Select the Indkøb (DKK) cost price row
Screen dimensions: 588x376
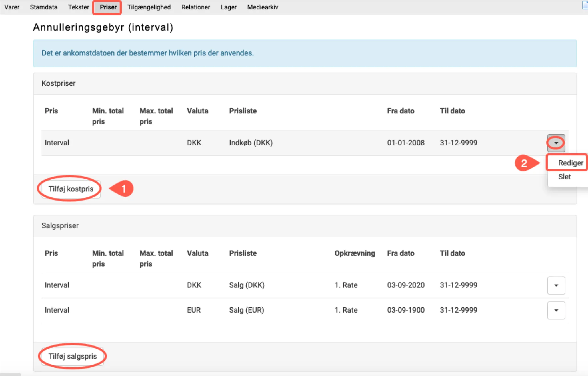251,143
